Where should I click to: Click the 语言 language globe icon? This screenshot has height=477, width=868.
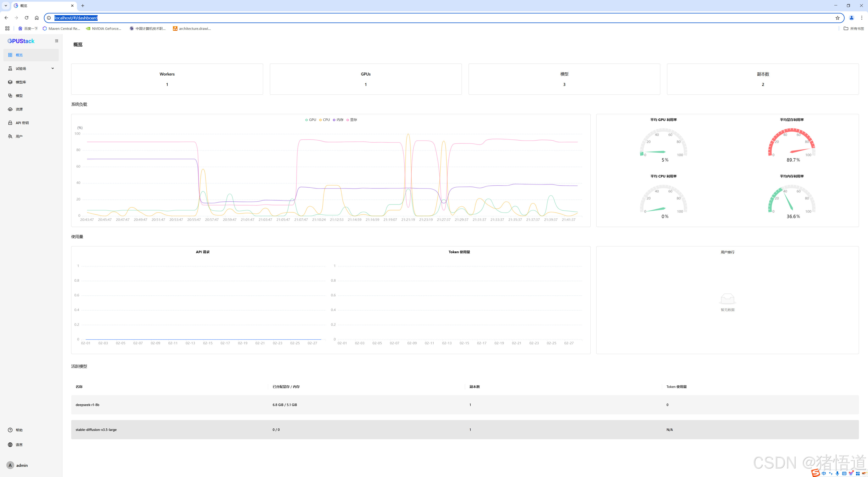pyautogui.click(x=10, y=445)
